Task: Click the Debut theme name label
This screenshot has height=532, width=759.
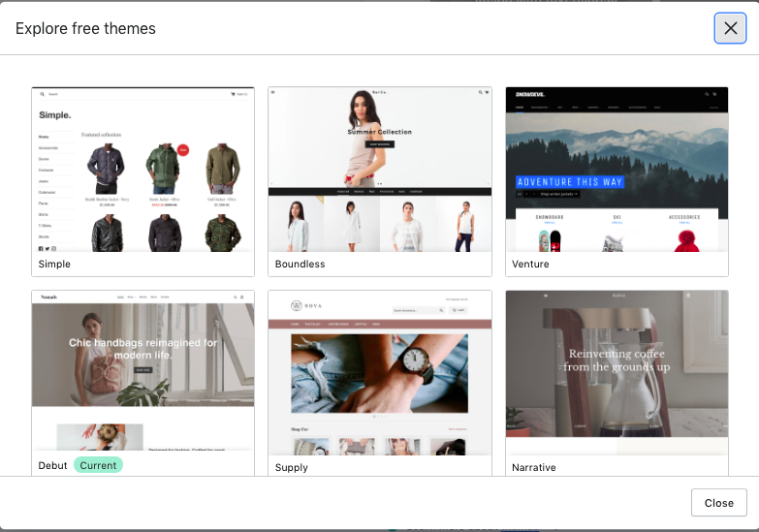Action: [52, 466]
